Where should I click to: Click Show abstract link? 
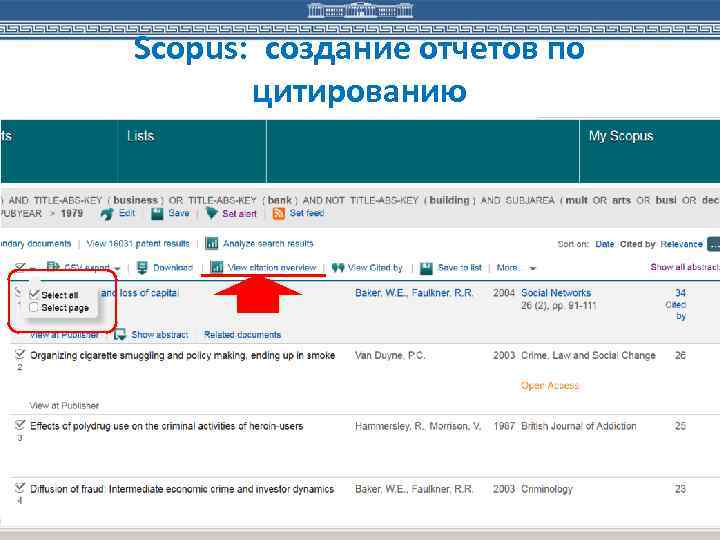[x=160, y=335]
